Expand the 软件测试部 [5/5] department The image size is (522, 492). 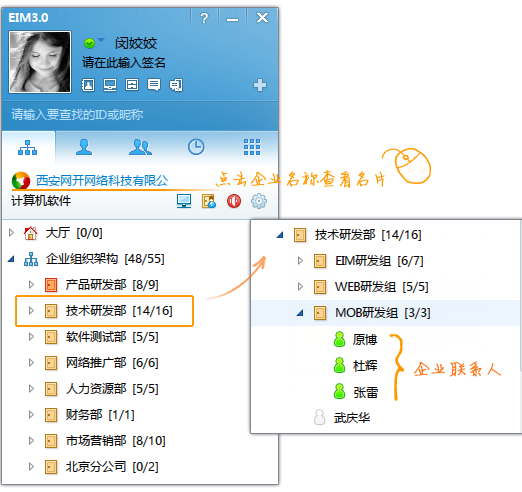point(31,337)
